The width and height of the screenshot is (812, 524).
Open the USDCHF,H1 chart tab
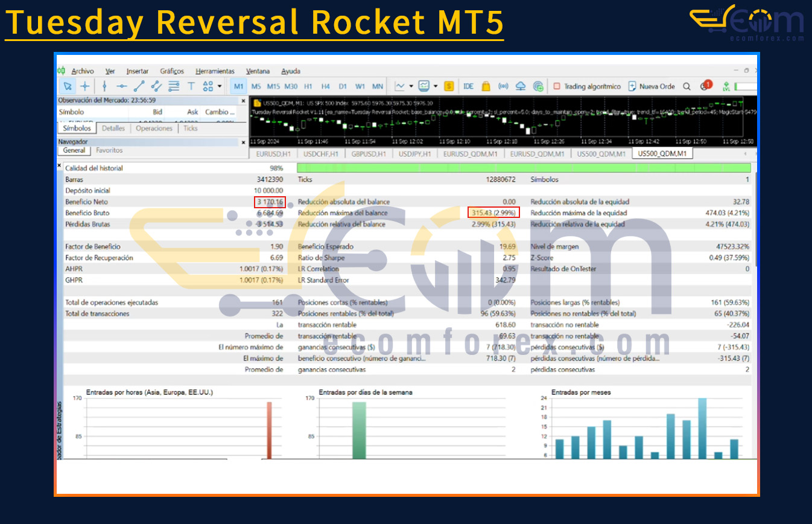pyautogui.click(x=322, y=154)
